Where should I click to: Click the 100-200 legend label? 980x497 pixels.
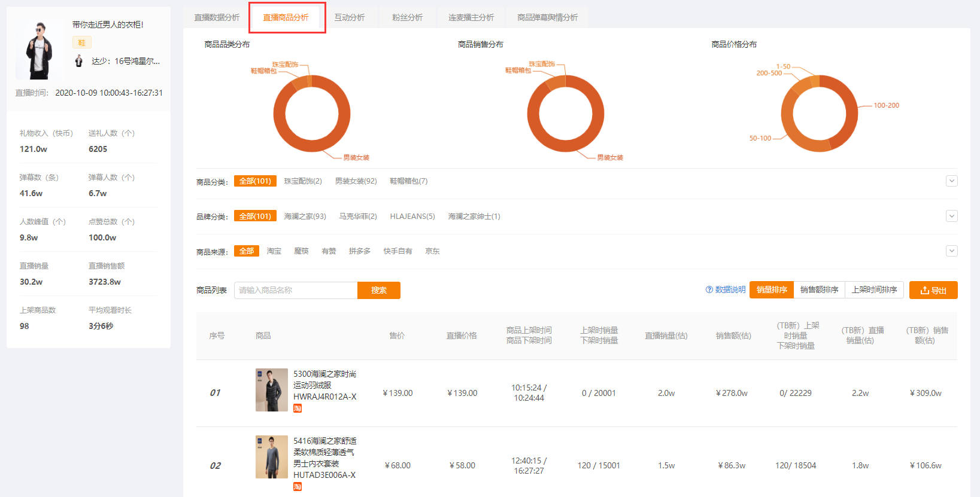[886, 105]
